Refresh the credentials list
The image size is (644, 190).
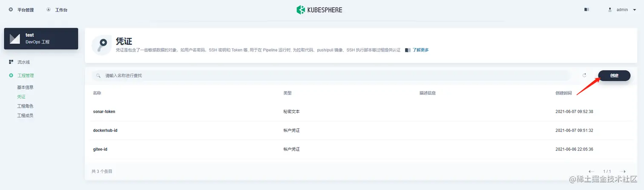[584, 75]
